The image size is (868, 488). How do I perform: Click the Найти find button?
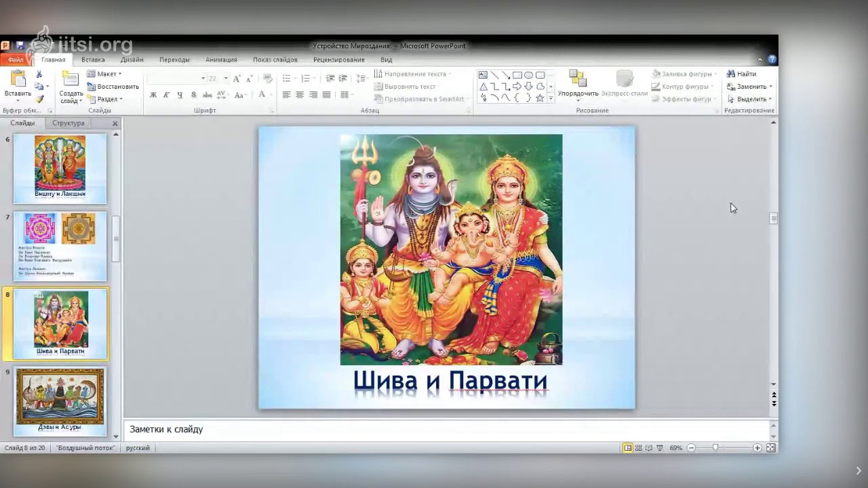coord(741,74)
